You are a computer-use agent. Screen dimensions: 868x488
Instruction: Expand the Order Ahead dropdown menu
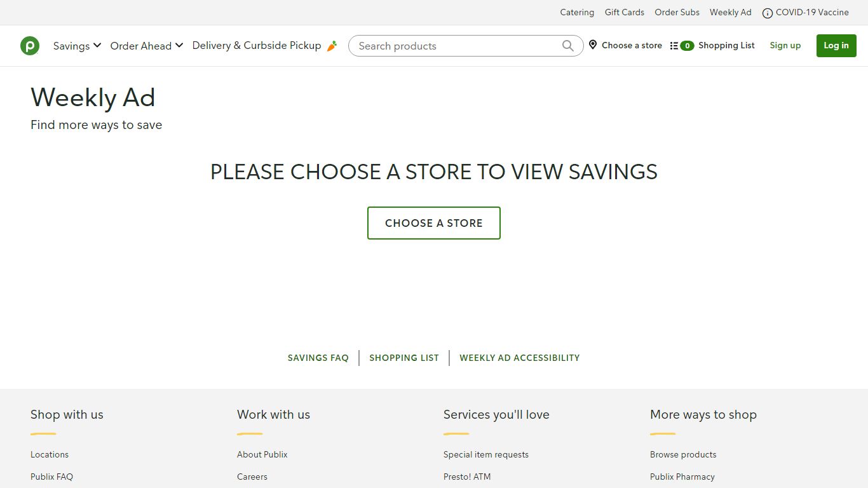[x=147, y=46]
